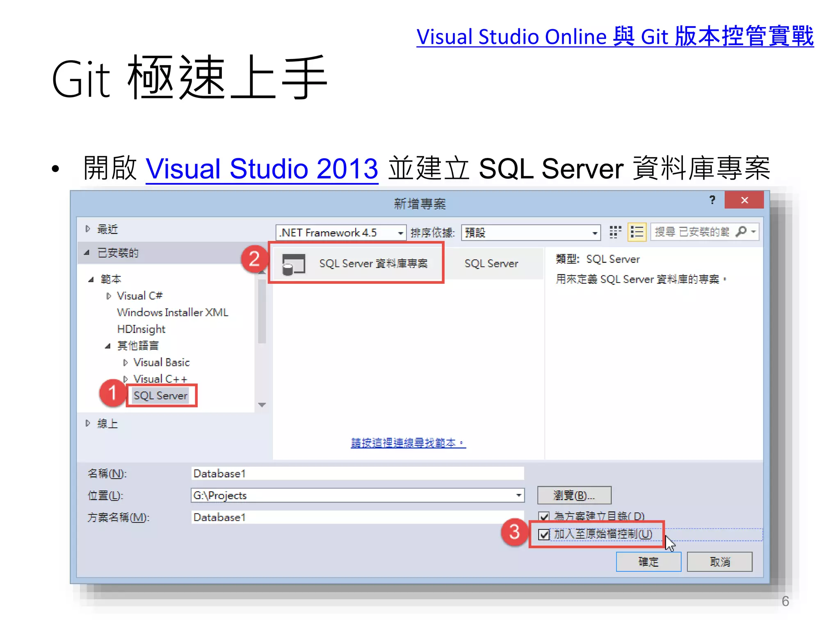Collapse 其他語言 node
The width and height of the screenshot is (840, 630).
[107, 346]
